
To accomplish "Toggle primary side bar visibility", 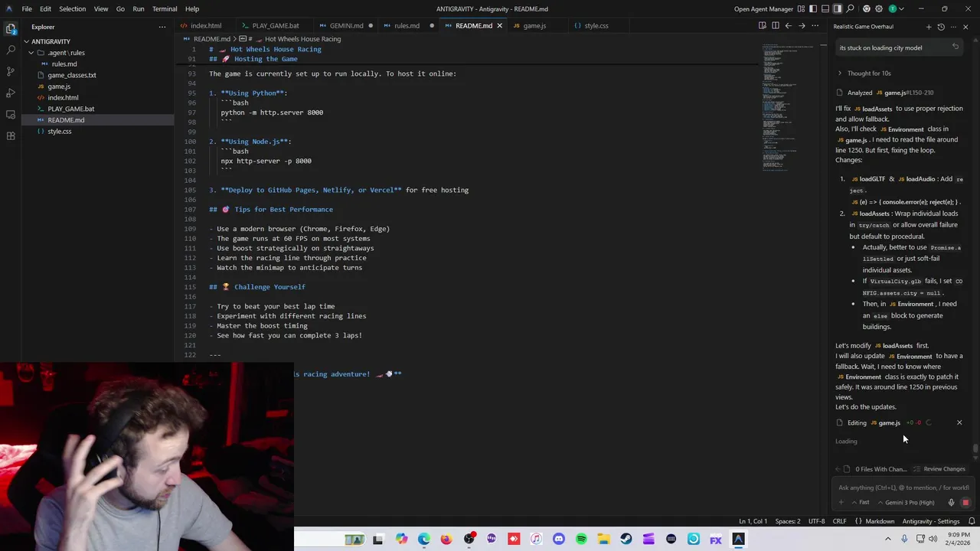I will coord(813,9).
